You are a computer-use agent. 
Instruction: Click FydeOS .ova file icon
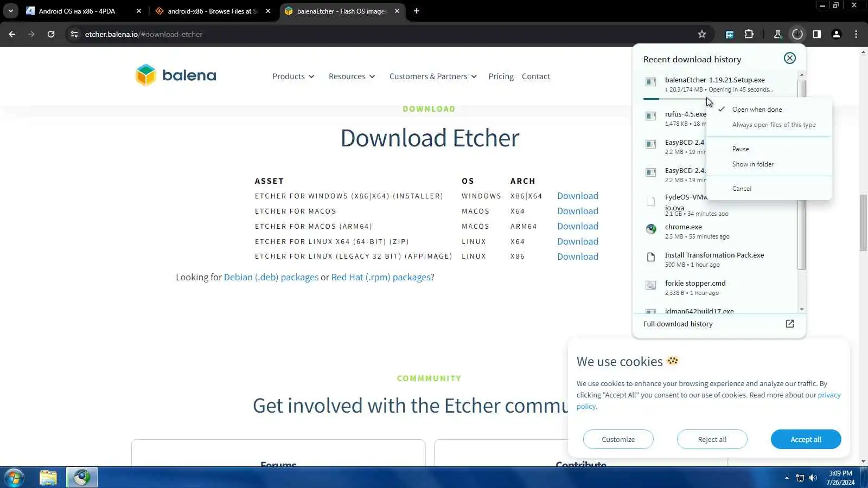click(650, 202)
